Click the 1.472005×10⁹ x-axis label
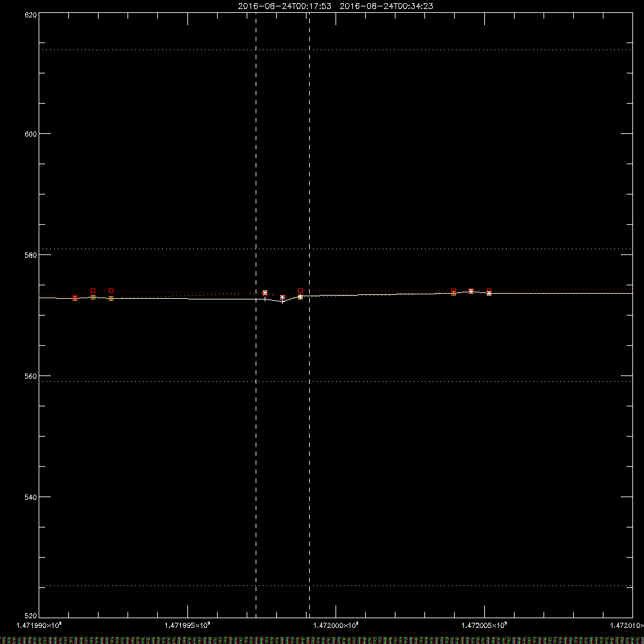Viewport: 644px width, 644px height. [x=484, y=625]
